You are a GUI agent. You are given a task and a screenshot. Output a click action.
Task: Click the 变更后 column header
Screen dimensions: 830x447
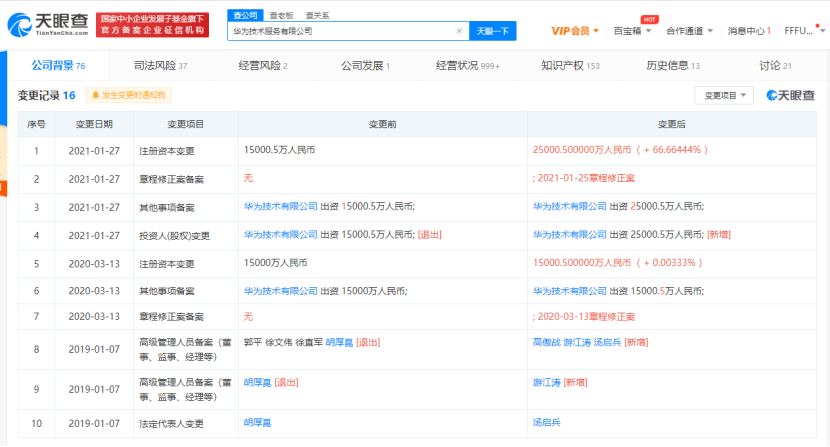[x=671, y=124]
